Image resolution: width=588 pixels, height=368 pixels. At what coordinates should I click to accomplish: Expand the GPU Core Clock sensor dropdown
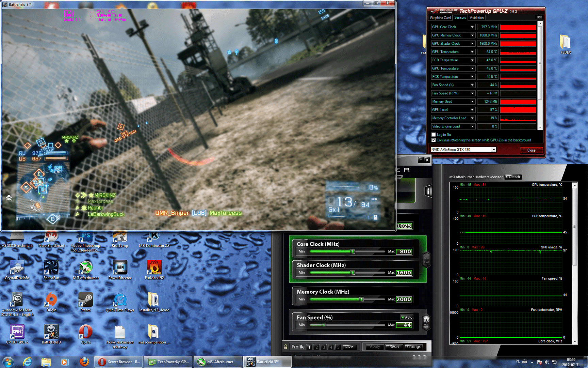472,27
